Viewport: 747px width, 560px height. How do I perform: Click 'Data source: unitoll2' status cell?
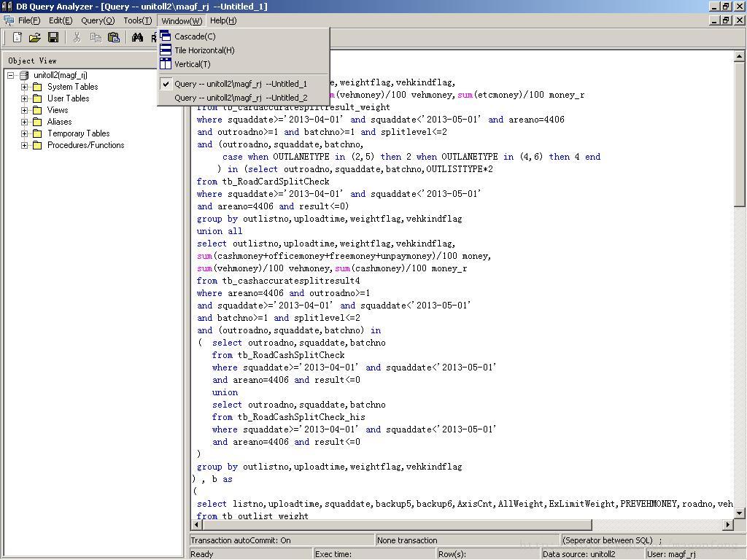coord(592,554)
